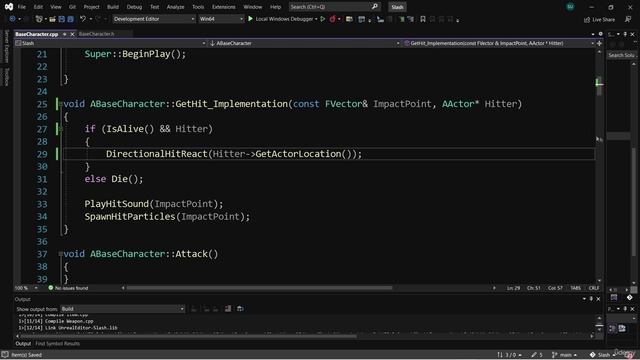The image size is (640, 360).
Task: Click the Visual Studio logo icon
Action: pyautogui.click(x=9, y=7)
